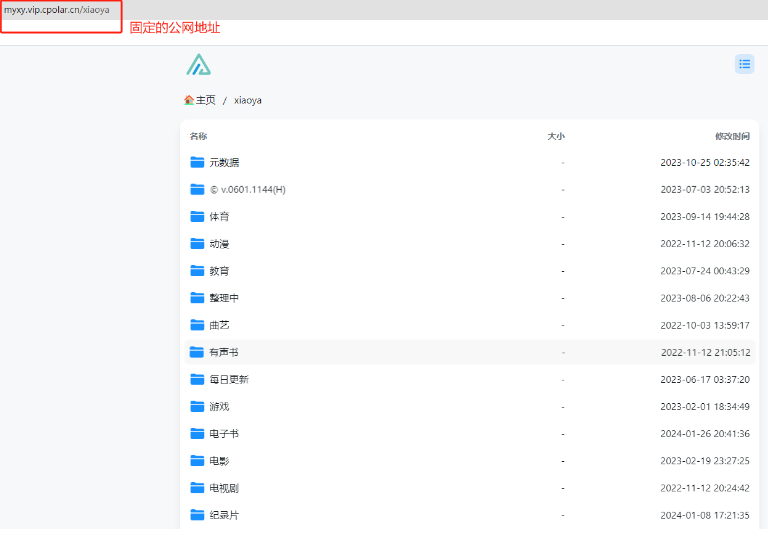Click the 动漫 folder icon
The width and height of the screenshot is (772, 541).
tap(197, 243)
